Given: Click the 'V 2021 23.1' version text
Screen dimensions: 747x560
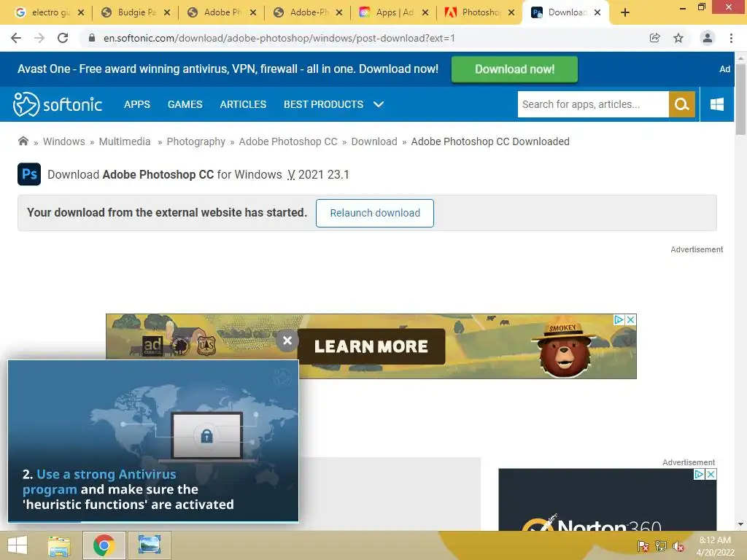Looking at the screenshot, I should click(x=318, y=175).
